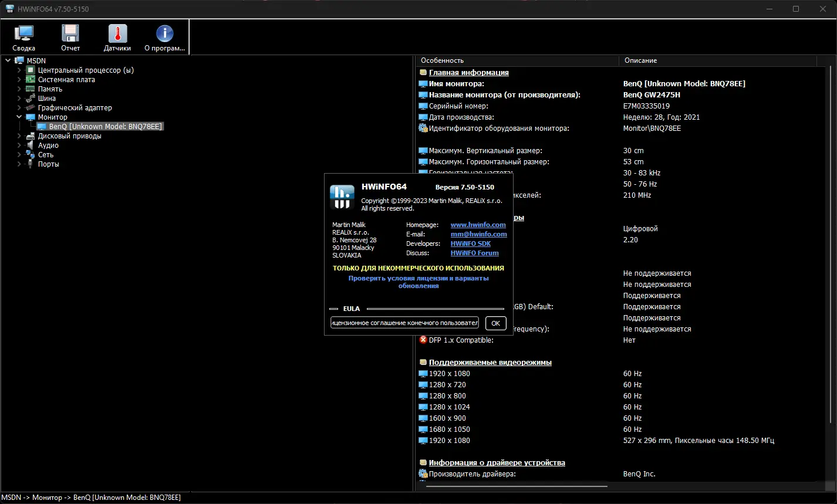Image resolution: width=837 pixels, height=504 pixels.
Task: Click the connector icon beside Порты
Action: (31, 164)
